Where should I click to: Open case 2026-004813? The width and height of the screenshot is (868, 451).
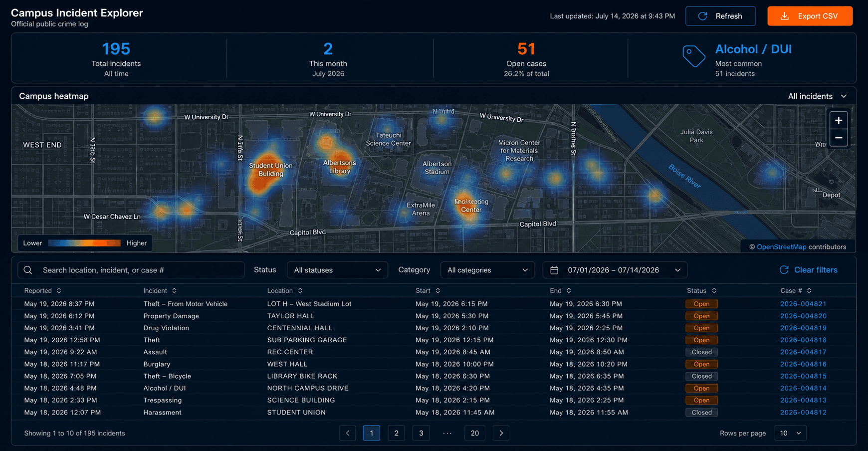click(803, 400)
